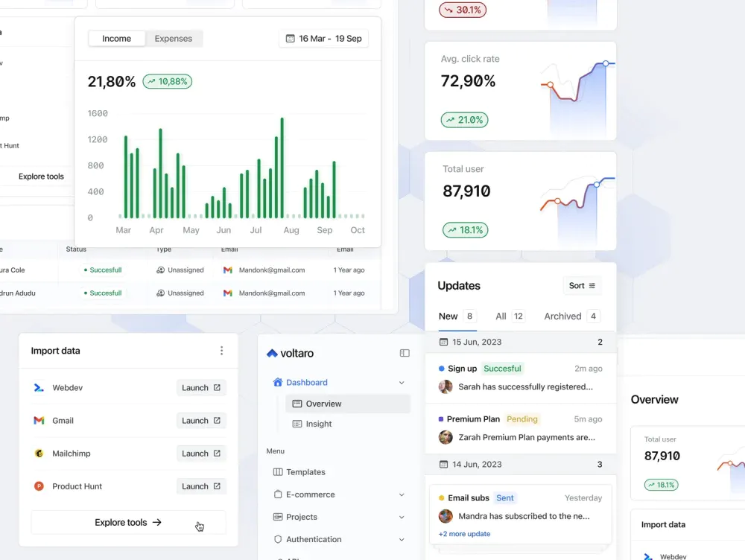745x560 pixels.
Task: Expand the Authentication menu chevron
Action: coord(402,539)
